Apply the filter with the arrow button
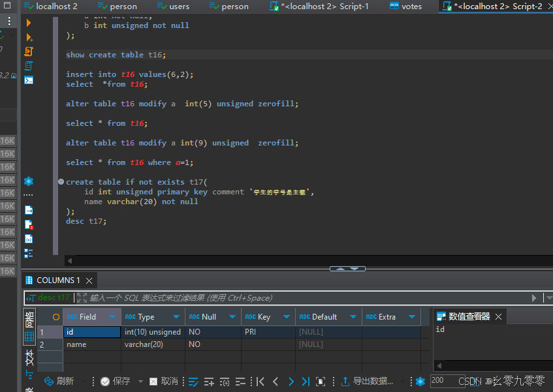Screen dimensions: 553x392 (534, 298)
